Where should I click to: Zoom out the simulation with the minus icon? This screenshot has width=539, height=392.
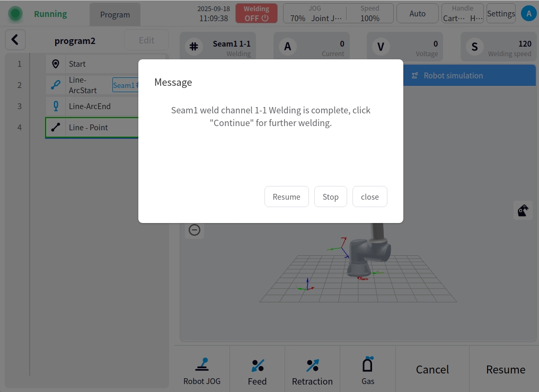[x=195, y=230]
